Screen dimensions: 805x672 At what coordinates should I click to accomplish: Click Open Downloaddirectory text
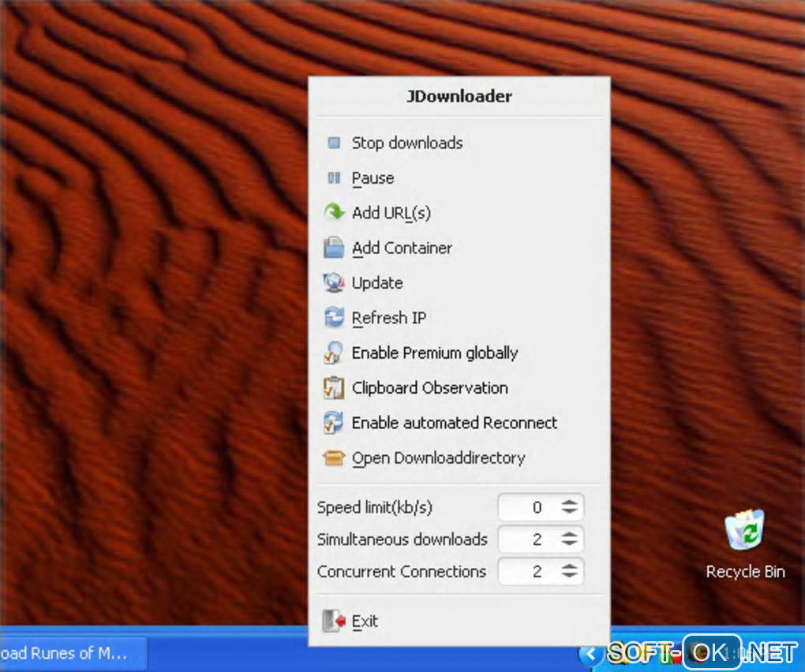point(439,458)
